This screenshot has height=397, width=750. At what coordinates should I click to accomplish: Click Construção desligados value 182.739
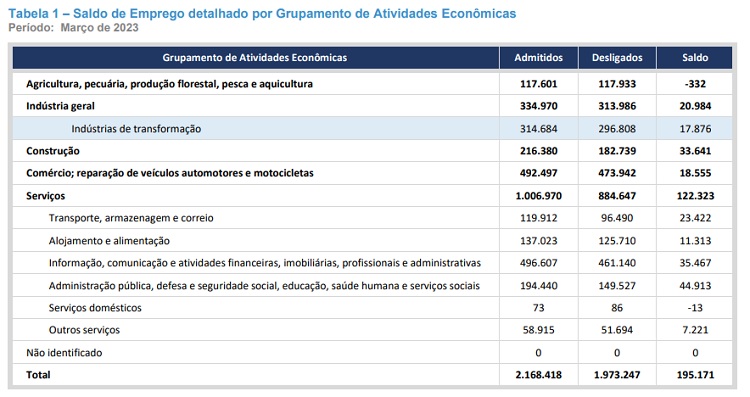tap(617, 151)
